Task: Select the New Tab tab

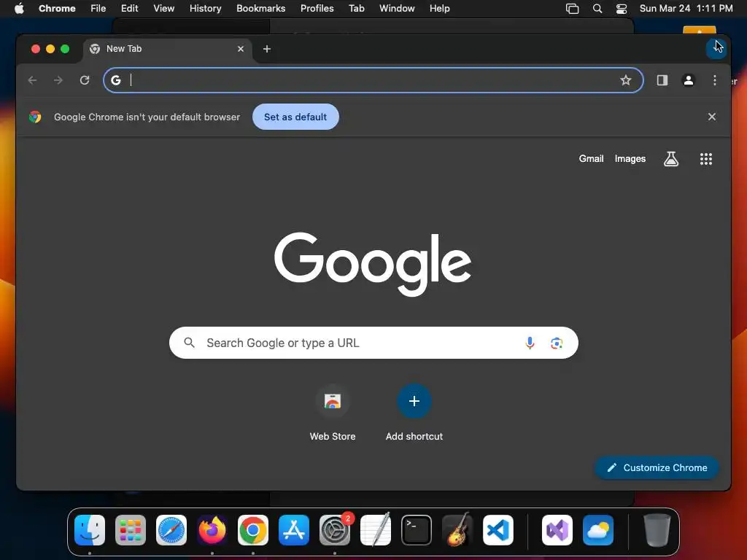Action: pos(167,49)
